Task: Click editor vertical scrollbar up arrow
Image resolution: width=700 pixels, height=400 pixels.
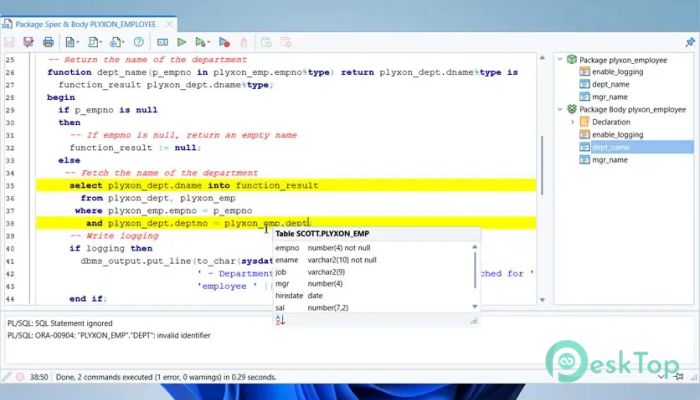Action: click(542, 58)
